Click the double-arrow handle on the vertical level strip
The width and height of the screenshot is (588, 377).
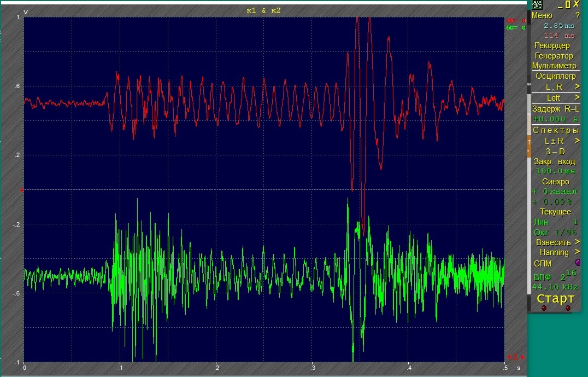[529, 85]
